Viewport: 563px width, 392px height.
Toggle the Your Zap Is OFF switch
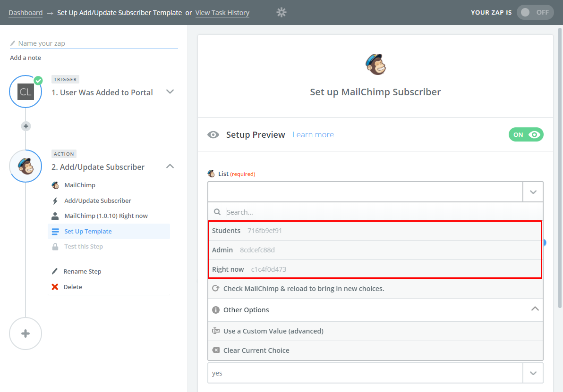tap(535, 13)
